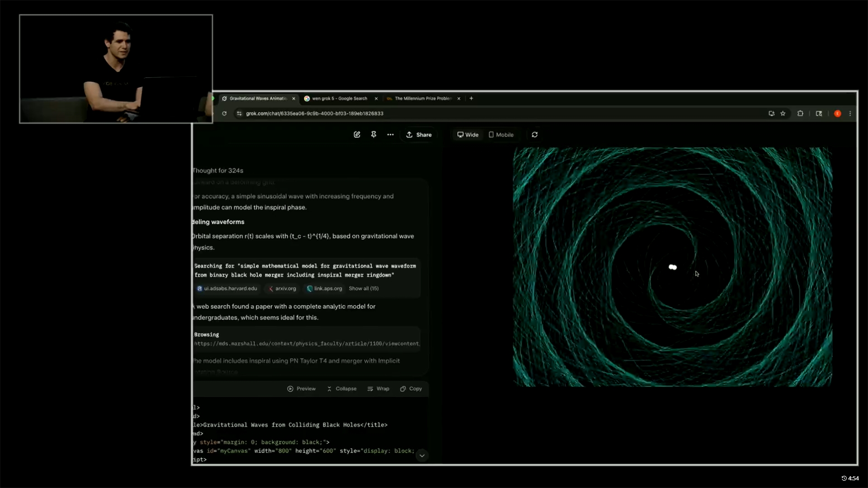
Task: Expand sources with Show all (15)
Action: 363,288
